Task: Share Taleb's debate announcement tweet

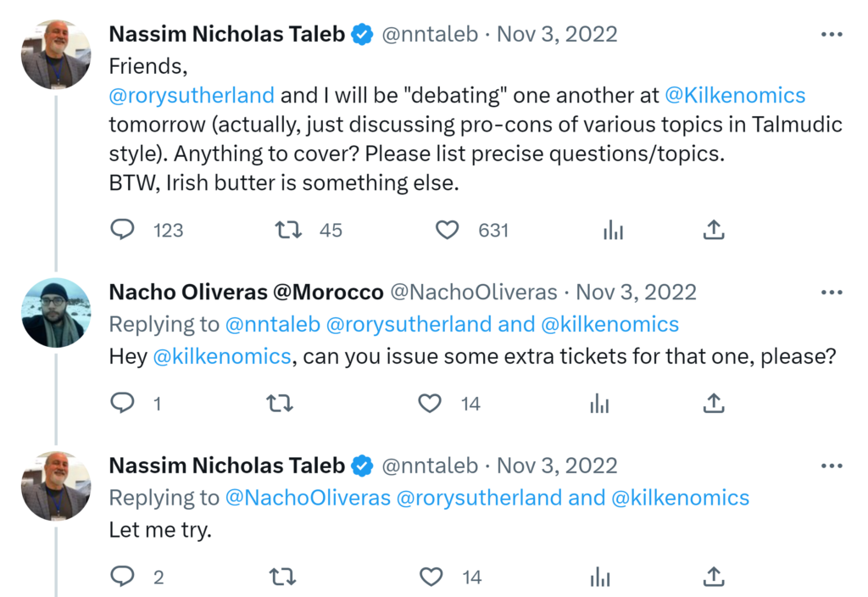Action: (714, 230)
